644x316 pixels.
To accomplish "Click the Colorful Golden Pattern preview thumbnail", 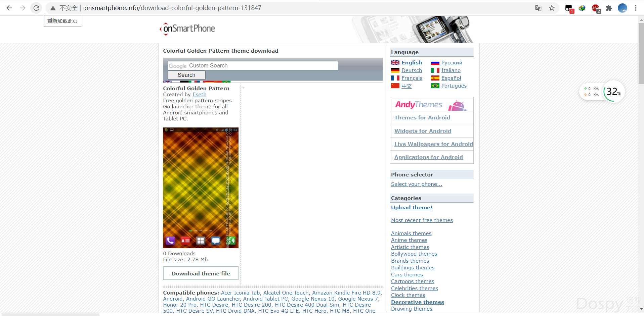I will point(201,188).
